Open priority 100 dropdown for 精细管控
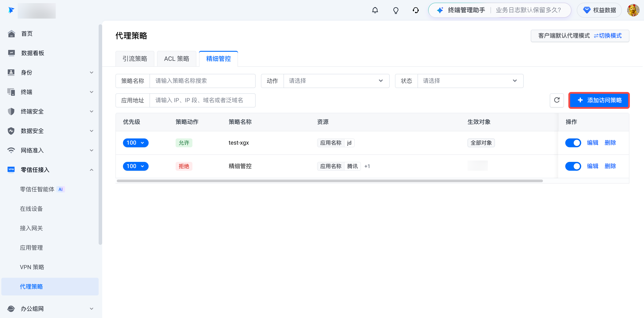The image size is (644, 318). pyautogui.click(x=136, y=167)
